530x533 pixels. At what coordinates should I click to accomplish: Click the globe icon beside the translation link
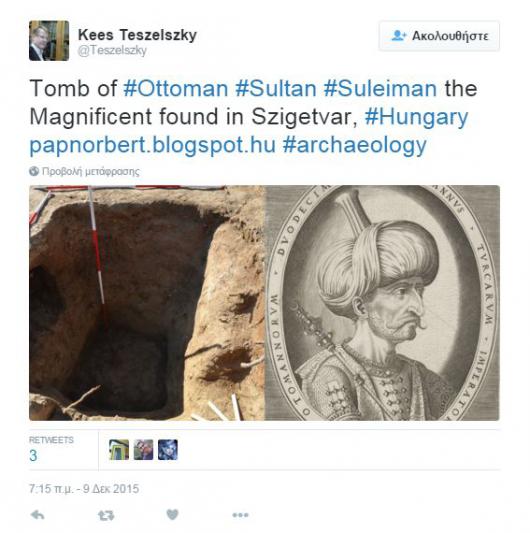pyautogui.click(x=34, y=171)
